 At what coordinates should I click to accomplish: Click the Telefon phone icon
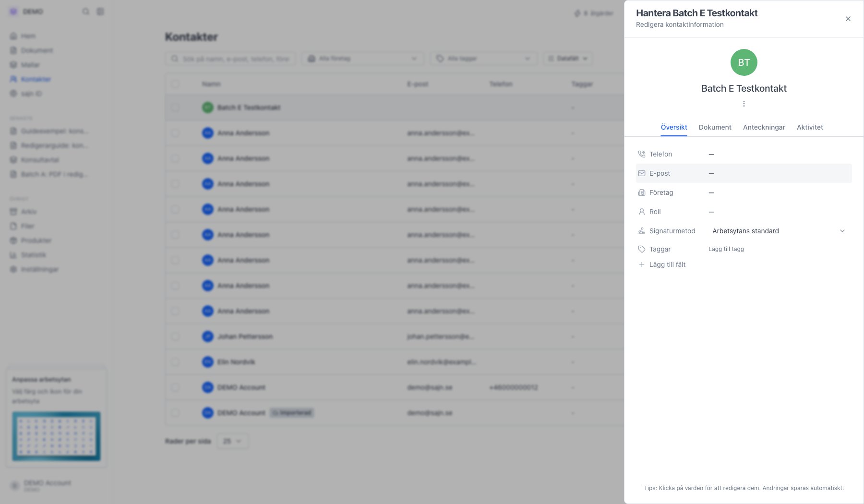pos(641,154)
